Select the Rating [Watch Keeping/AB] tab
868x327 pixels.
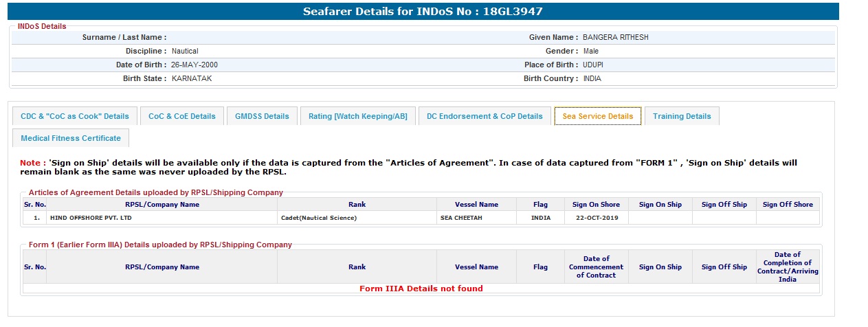coord(357,116)
